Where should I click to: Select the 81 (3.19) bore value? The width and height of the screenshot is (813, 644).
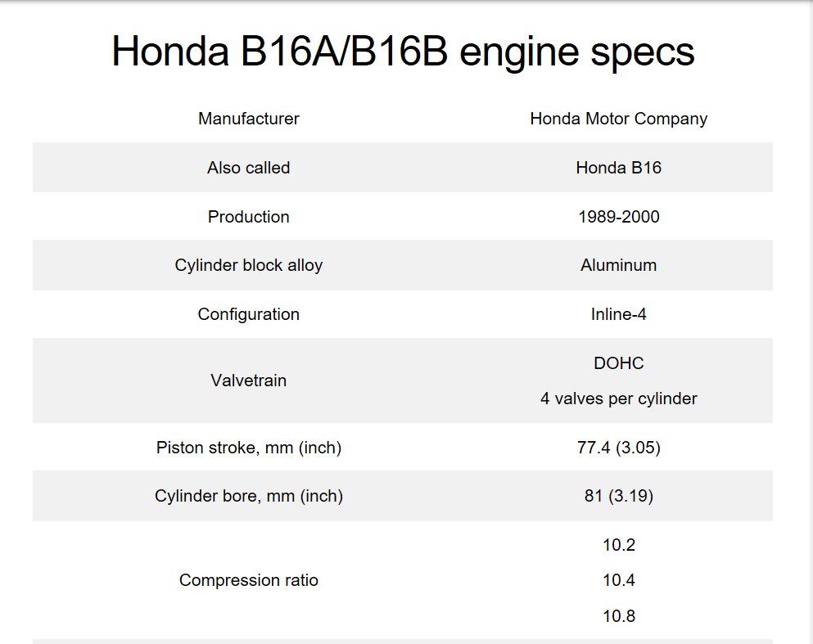[618, 496]
